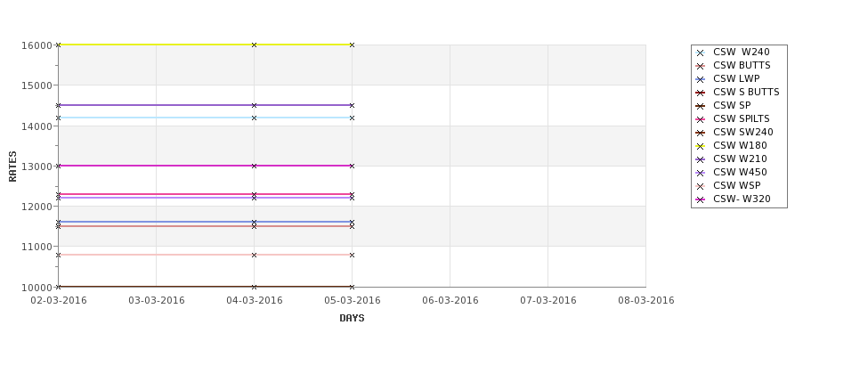Select the CSW WSP legend label
The width and height of the screenshot is (868, 382).
pyautogui.click(x=737, y=185)
